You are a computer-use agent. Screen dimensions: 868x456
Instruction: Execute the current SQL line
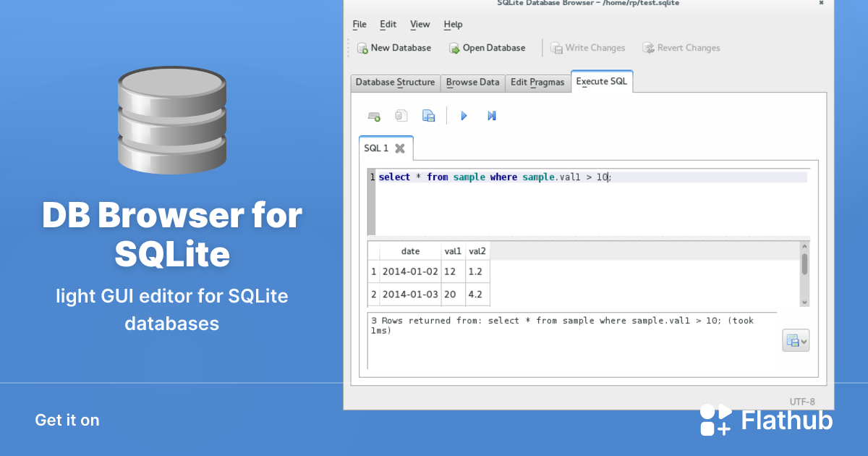click(x=492, y=116)
